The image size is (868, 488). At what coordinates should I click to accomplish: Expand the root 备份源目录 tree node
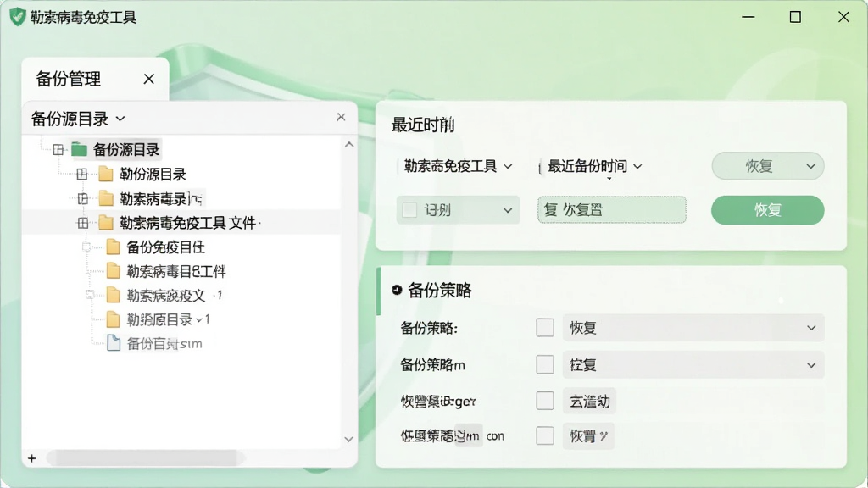coord(58,149)
